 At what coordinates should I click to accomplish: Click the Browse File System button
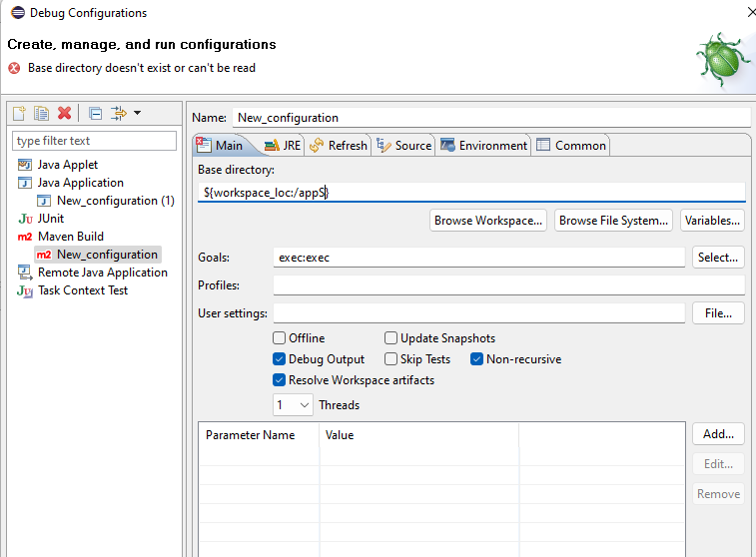(613, 221)
